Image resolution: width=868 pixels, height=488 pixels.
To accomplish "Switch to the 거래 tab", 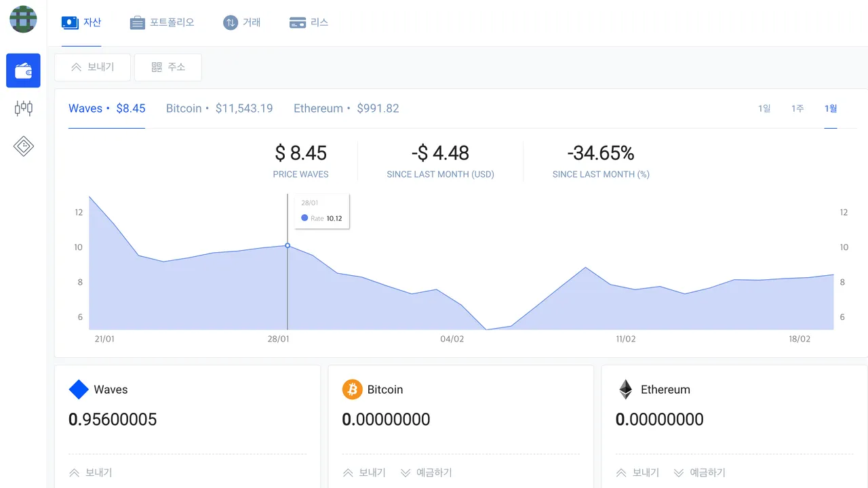I will pyautogui.click(x=242, y=23).
